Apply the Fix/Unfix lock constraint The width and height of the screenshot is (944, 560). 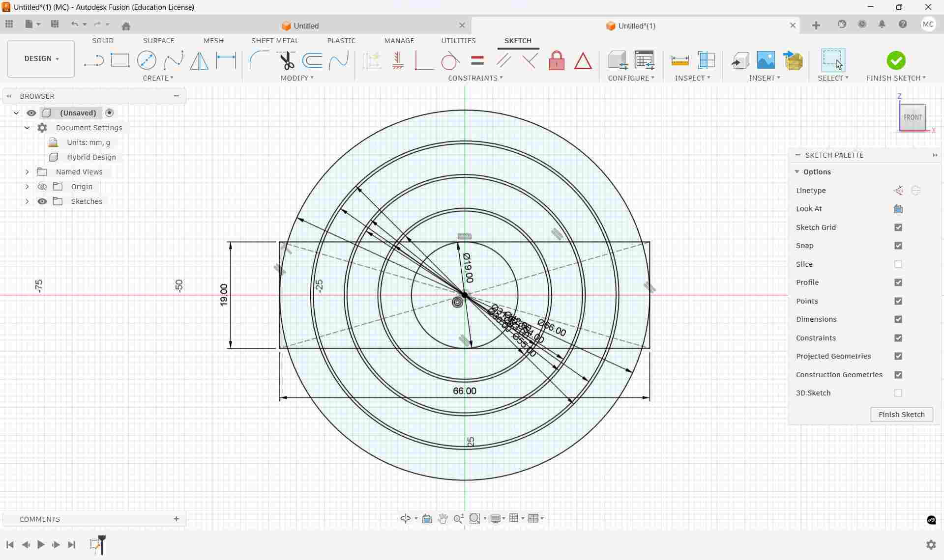pyautogui.click(x=556, y=61)
